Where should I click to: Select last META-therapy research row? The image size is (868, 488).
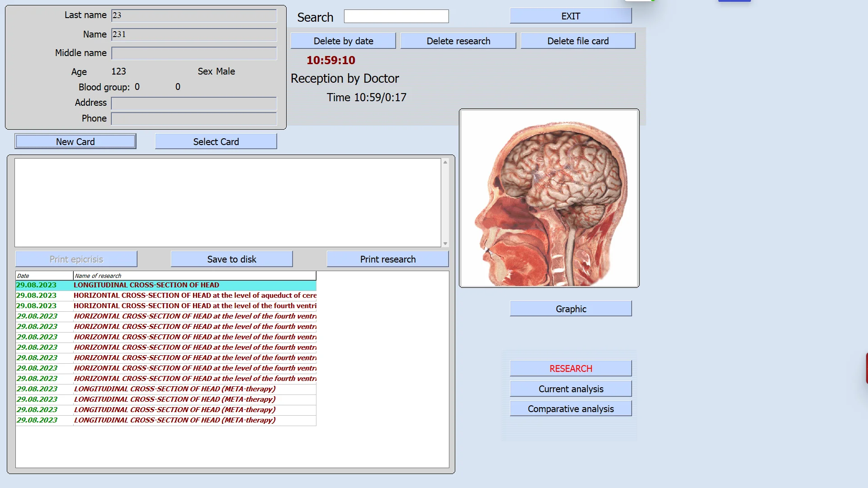pos(175,420)
